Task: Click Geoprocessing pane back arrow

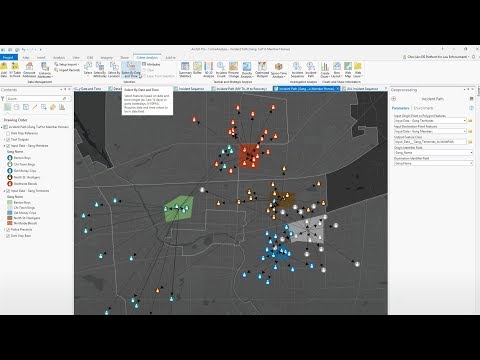Action: tap(394, 99)
